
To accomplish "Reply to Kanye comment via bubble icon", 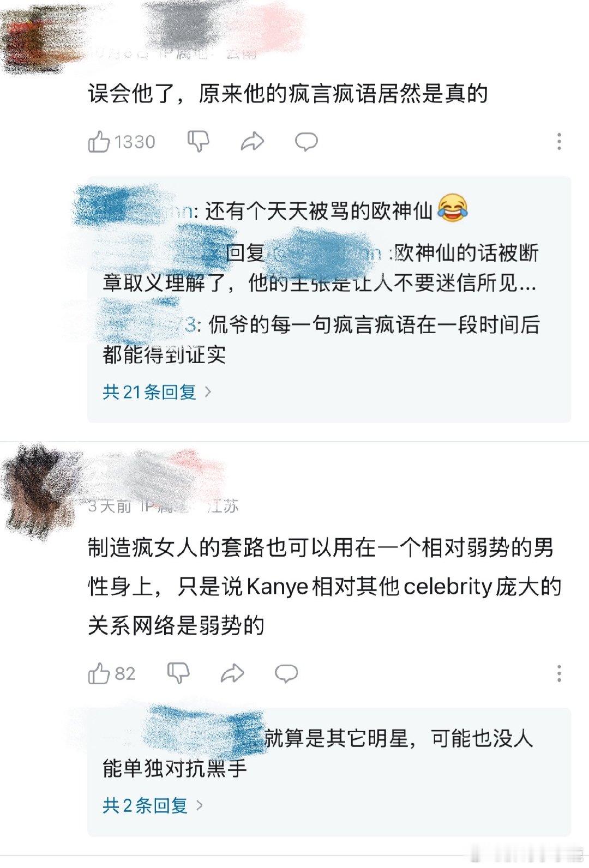I will click(x=286, y=674).
